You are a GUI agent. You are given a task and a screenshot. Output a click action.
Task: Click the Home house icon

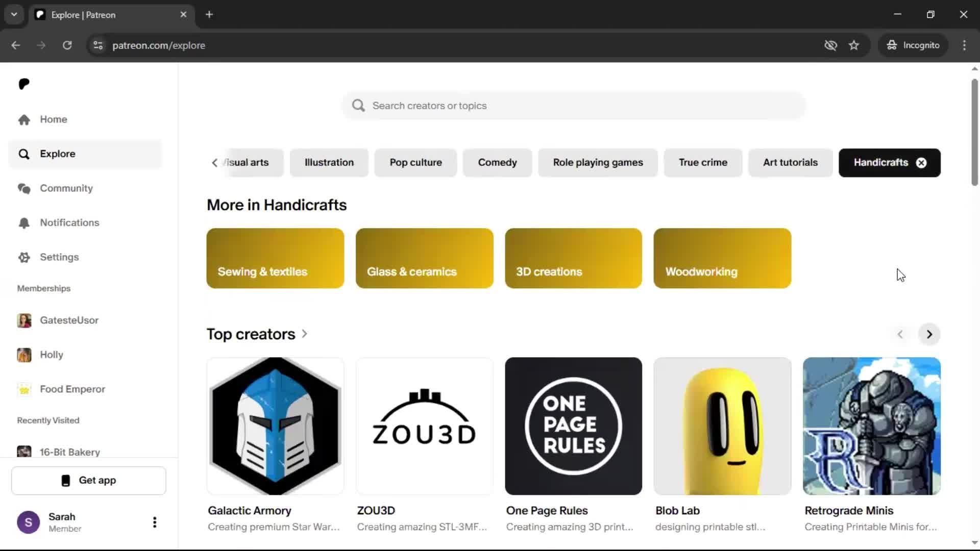[24, 119]
